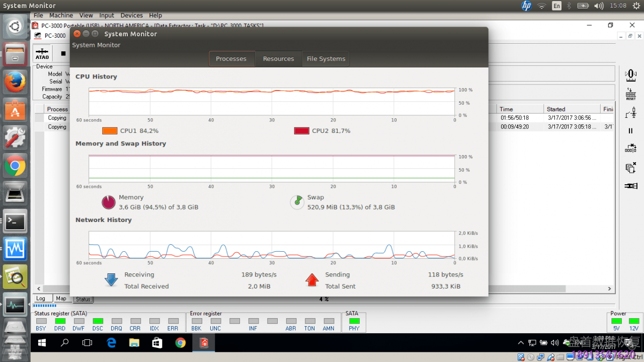Click the head test icon on right toolbar
Viewport: 644px width, 362px height.
pyautogui.click(x=631, y=113)
